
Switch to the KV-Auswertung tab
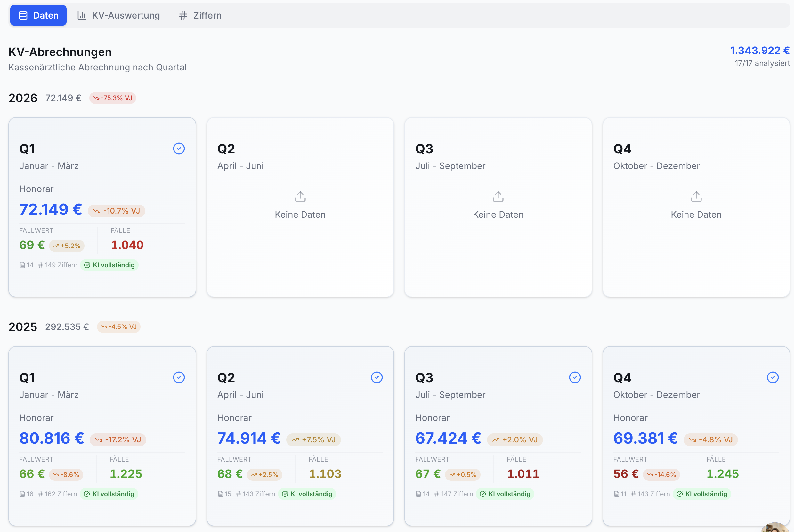coord(119,15)
